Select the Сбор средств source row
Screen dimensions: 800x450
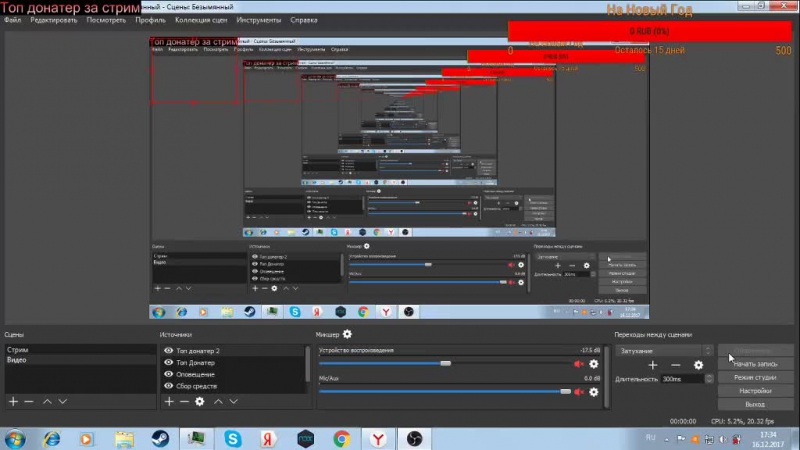233,386
